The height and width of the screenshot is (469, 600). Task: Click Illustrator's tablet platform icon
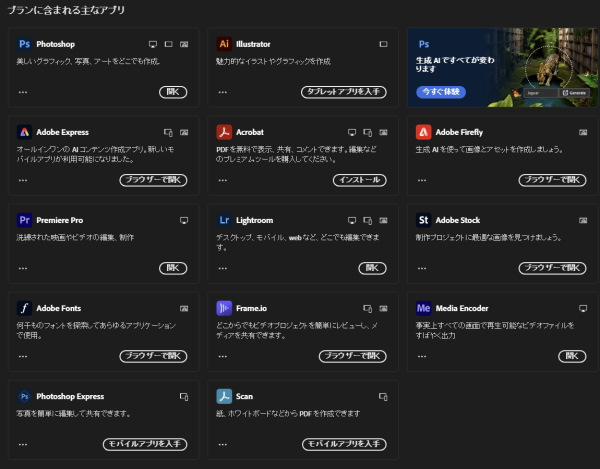pyautogui.click(x=383, y=44)
